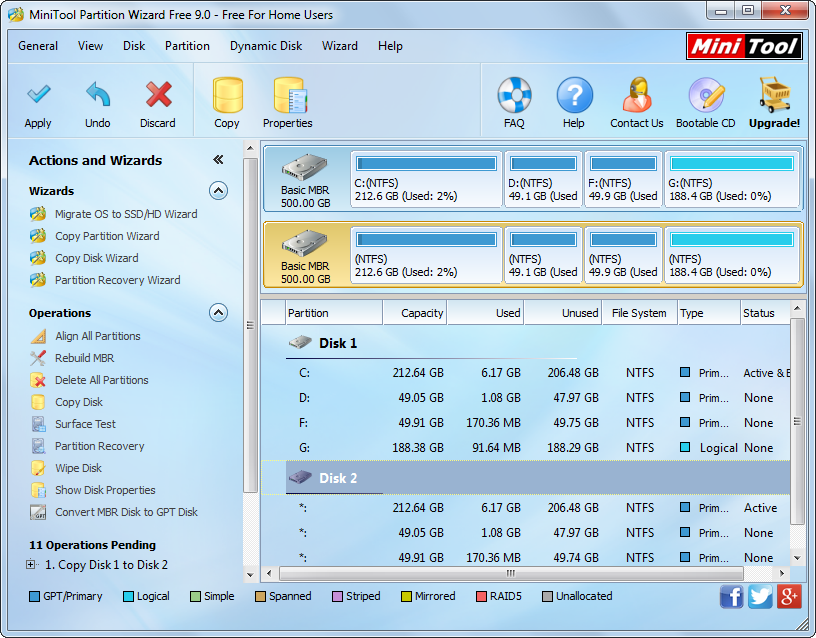
Task: Select 188.4 GB partition block on disk 2
Action: click(x=732, y=255)
